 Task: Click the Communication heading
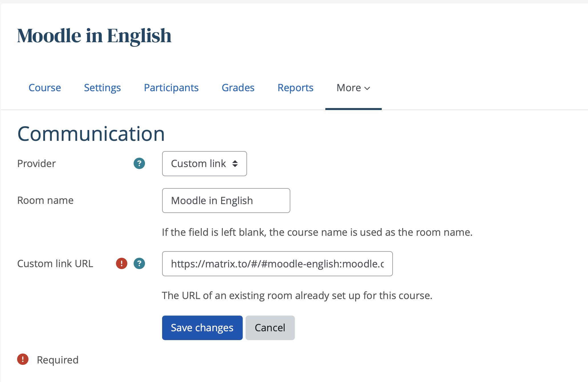point(91,134)
